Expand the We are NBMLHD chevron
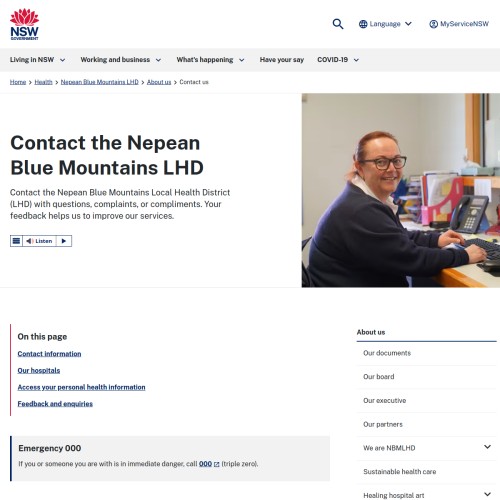The height and width of the screenshot is (500, 500). click(487, 447)
